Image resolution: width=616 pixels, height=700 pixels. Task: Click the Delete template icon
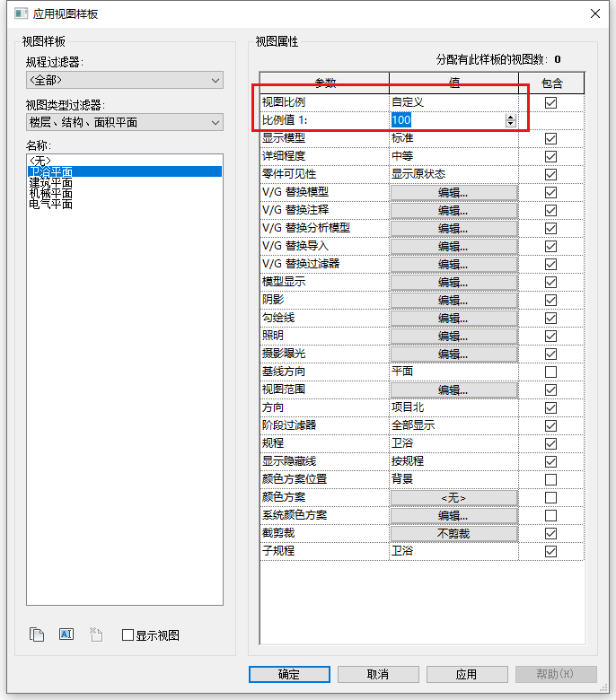click(96, 634)
